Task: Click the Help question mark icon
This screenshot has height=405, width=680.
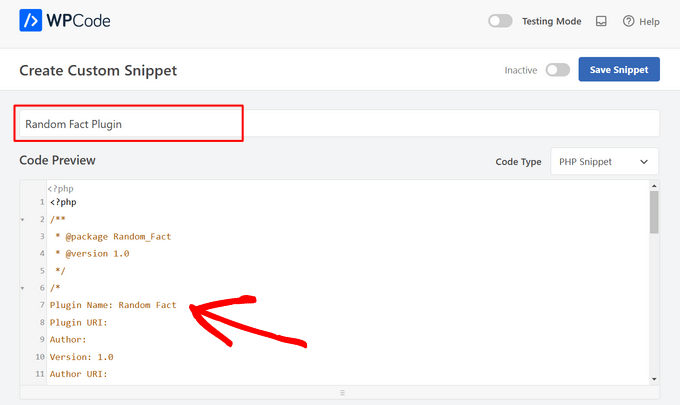Action: click(628, 21)
